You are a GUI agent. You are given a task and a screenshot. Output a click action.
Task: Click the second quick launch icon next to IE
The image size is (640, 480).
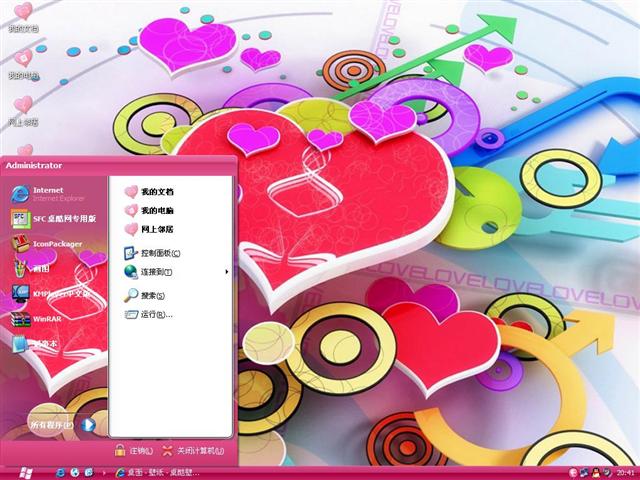pyautogui.click(x=75, y=473)
